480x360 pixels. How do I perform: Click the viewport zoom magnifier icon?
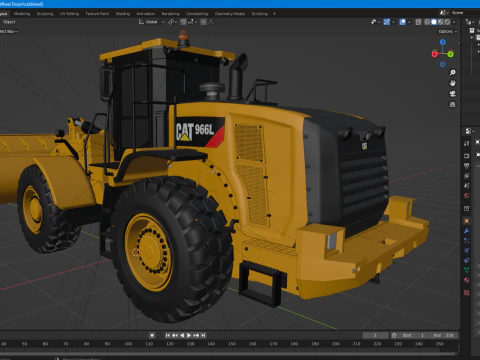(x=452, y=73)
